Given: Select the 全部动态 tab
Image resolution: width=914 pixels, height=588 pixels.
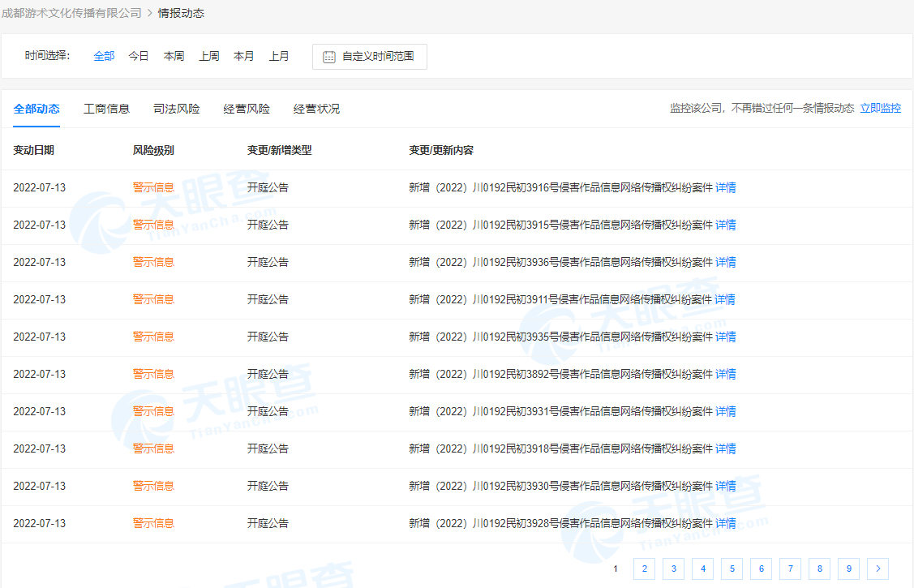Looking at the screenshot, I should (36, 109).
